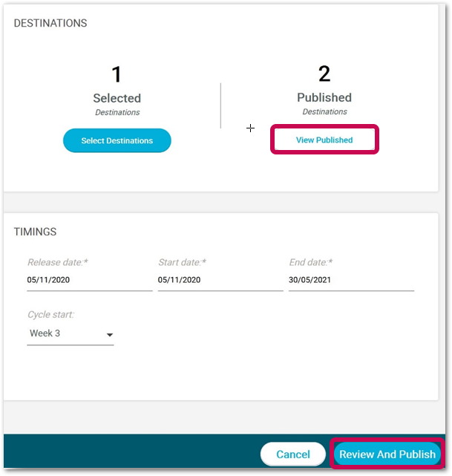Image resolution: width=452 pixels, height=476 pixels.
Task: Click the Select Destinations button
Action: (x=117, y=140)
